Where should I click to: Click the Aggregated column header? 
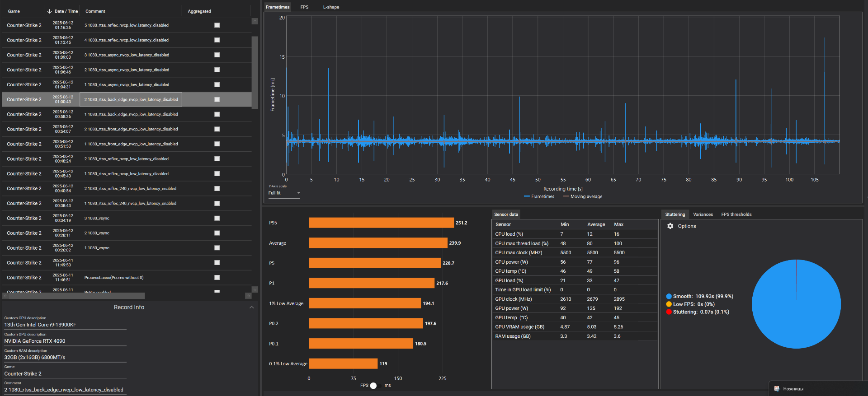point(199,11)
